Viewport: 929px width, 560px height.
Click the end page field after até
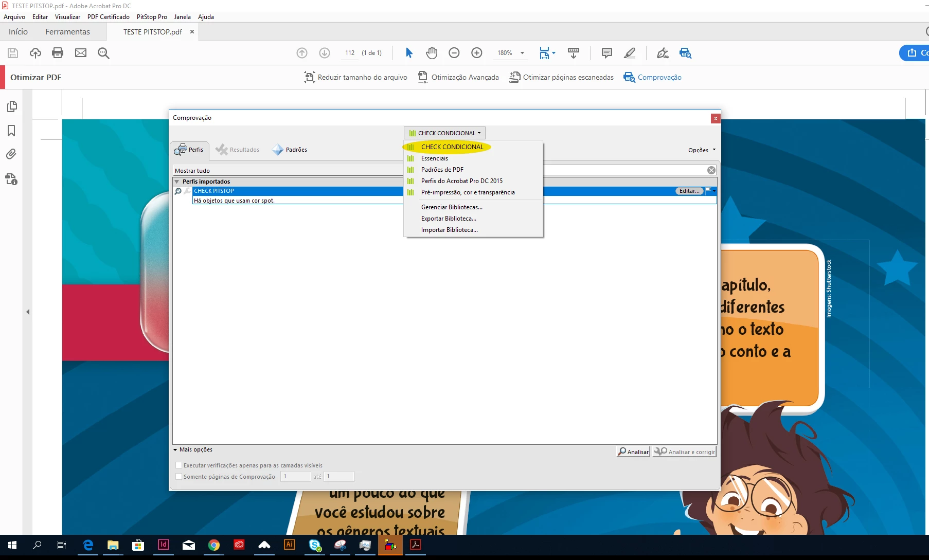[339, 477]
